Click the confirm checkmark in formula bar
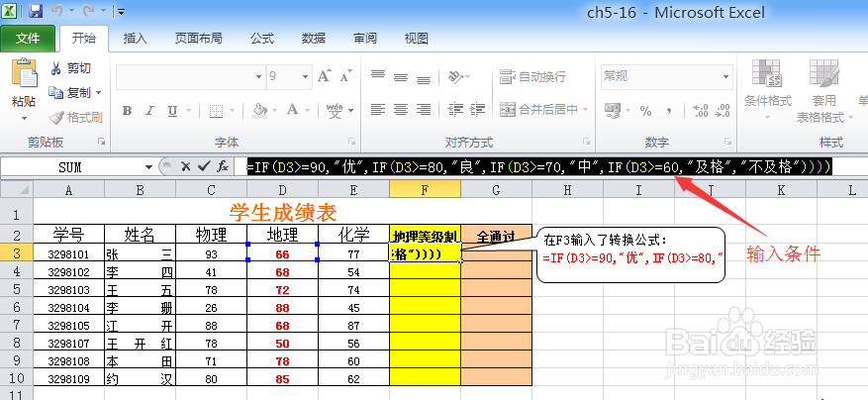This screenshot has width=868, height=400. (x=204, y=166)
